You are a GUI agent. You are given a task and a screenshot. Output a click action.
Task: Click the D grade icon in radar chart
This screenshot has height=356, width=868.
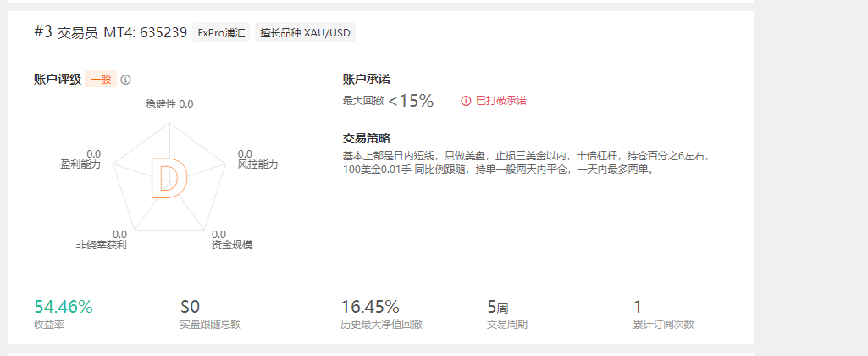169,177
